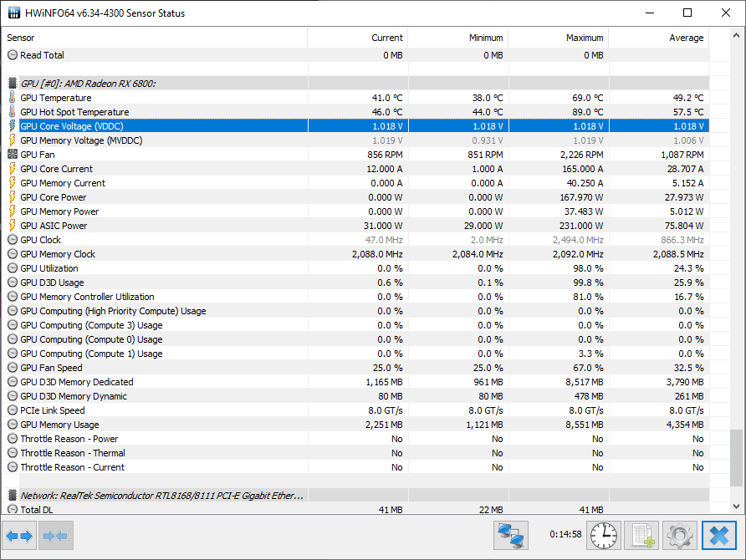The width and height of the screenshot is (746, 560).
Task: Select the GPU Memory Voltage (MVDDC) row
Action: pos(355,140)
